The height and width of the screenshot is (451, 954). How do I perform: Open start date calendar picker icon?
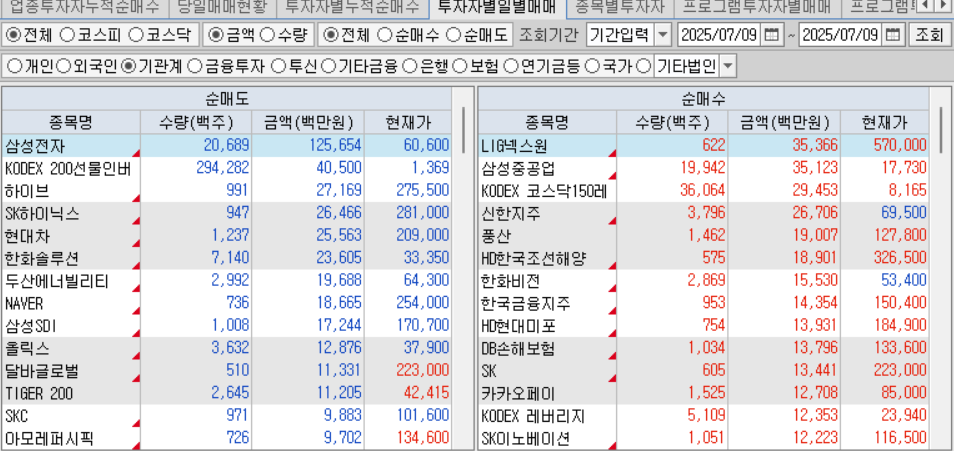[x=771, y=35]
